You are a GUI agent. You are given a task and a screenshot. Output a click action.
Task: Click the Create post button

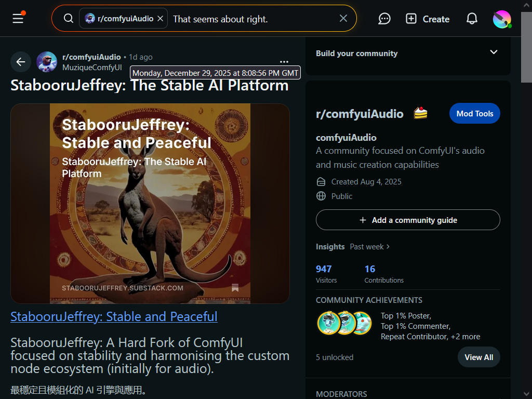428,19
